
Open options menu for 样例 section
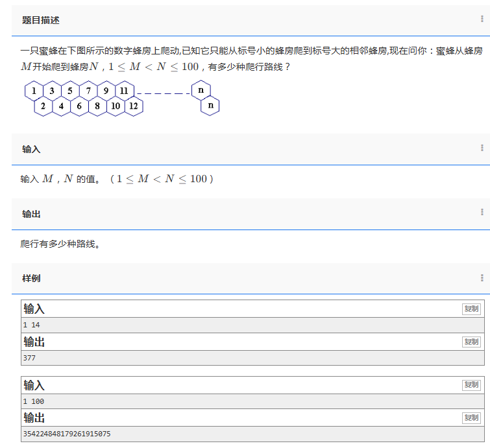[482, 278]
